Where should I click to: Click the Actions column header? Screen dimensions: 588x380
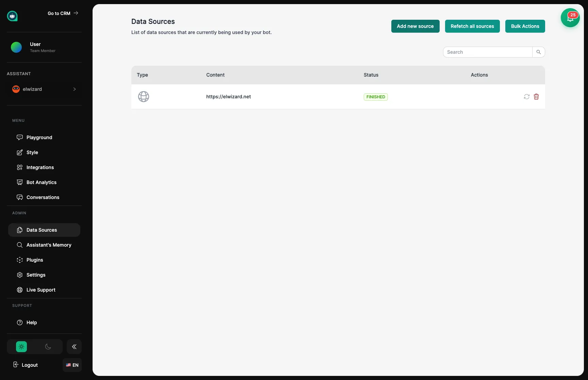479,75
